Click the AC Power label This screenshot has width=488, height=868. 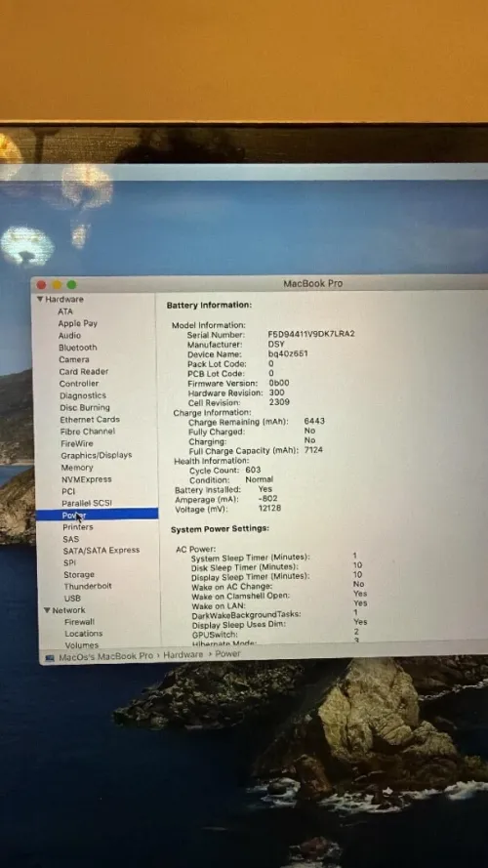click(x=196, y=549)
